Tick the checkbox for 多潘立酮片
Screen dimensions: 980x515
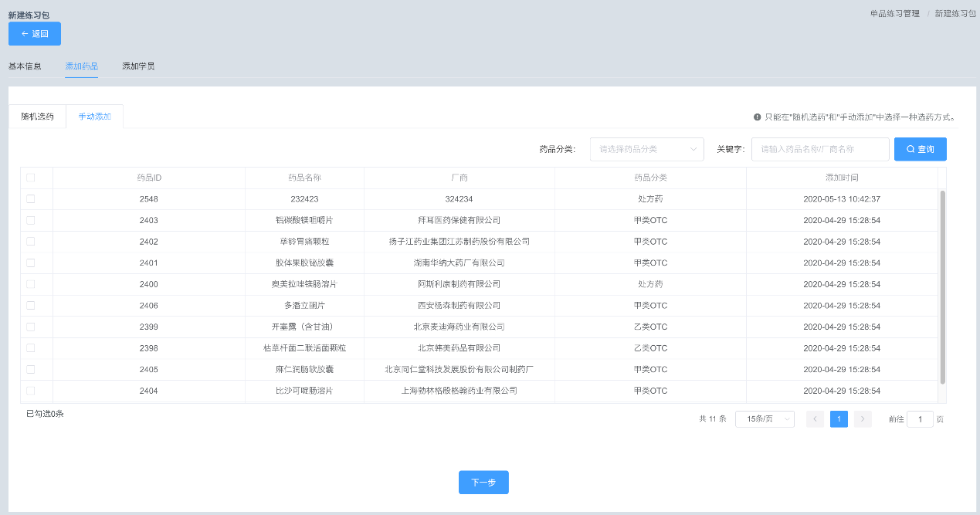click(x=31, y=305)
